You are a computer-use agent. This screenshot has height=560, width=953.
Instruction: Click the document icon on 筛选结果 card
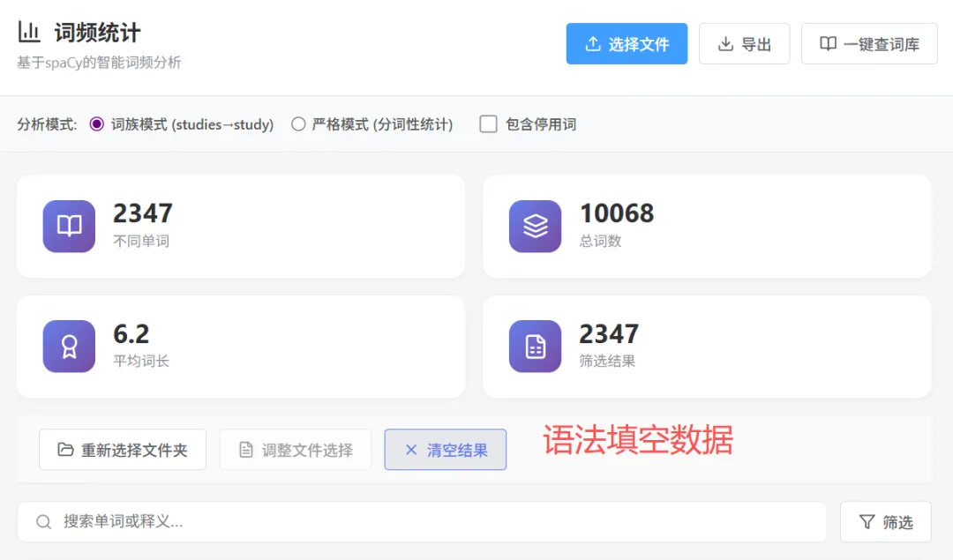[x=535, y=347]
